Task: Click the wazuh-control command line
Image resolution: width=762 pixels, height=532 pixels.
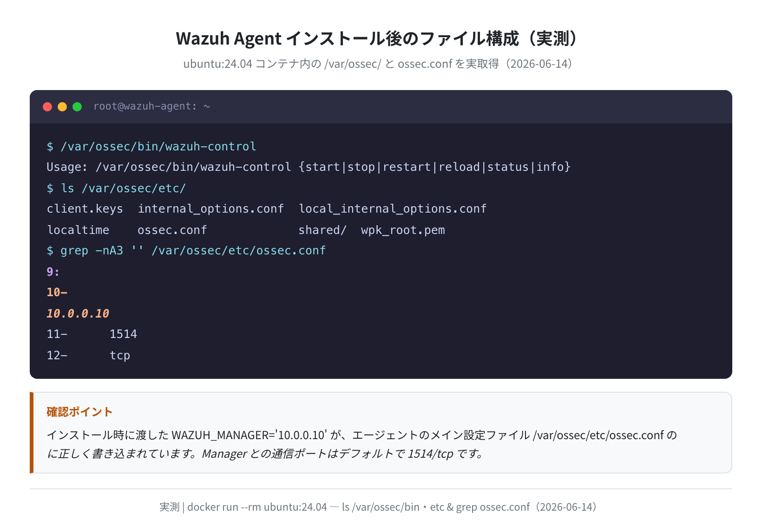Action: pyautogui.click(x=151, y=147)
